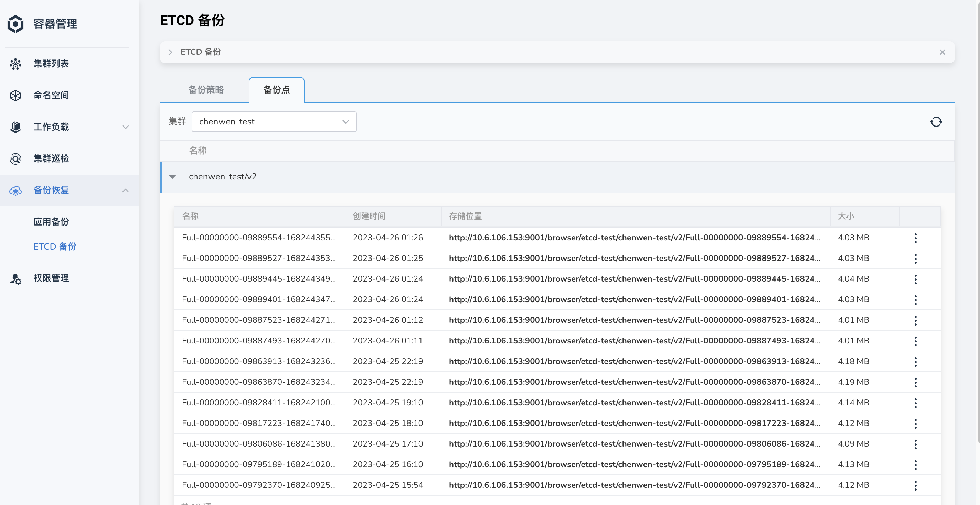Click the chenwen-test/v2 group name
The width and height of the screenshot is (980, 505).
point(223,177)
